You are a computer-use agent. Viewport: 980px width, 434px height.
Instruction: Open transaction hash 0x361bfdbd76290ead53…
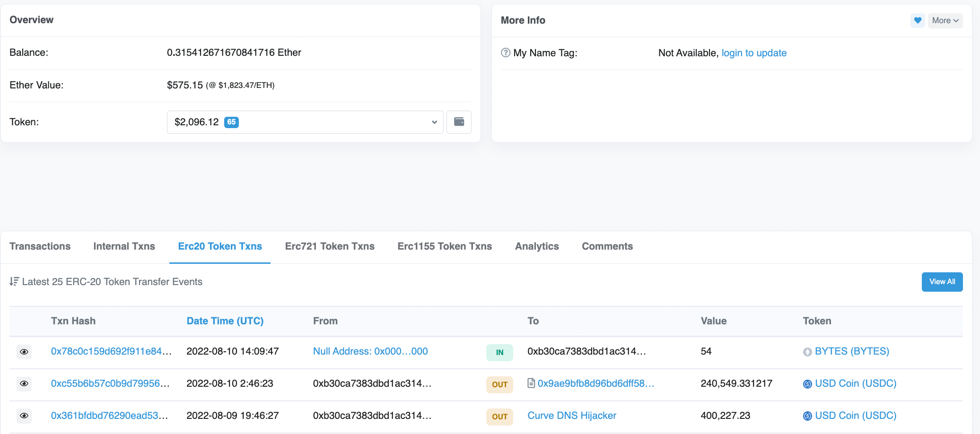[109, 416]
